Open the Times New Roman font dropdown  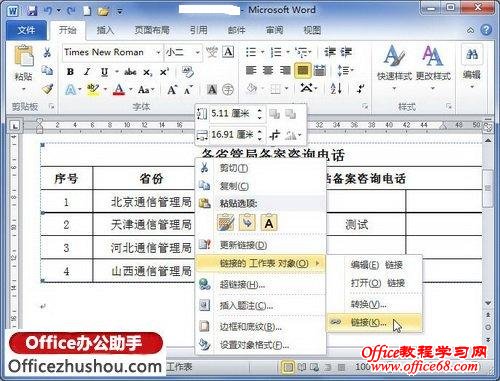[x=158, y=52]
